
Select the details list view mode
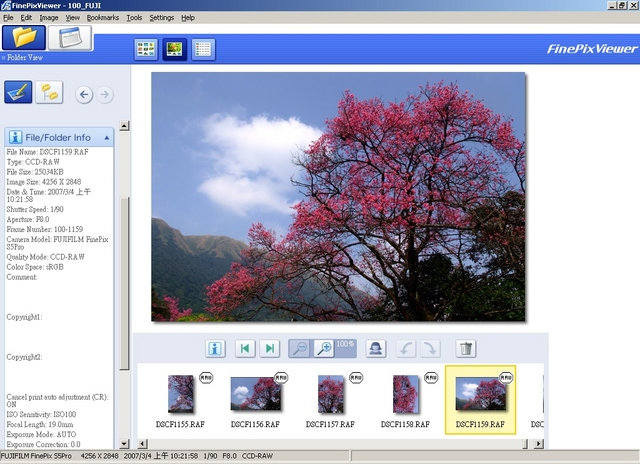click(x=203, y=49)
